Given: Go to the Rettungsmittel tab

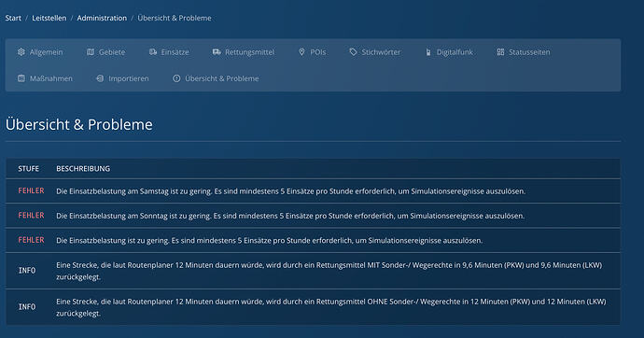Looking at the screenshot, I should pyautogui.click(x=244, y=52).
